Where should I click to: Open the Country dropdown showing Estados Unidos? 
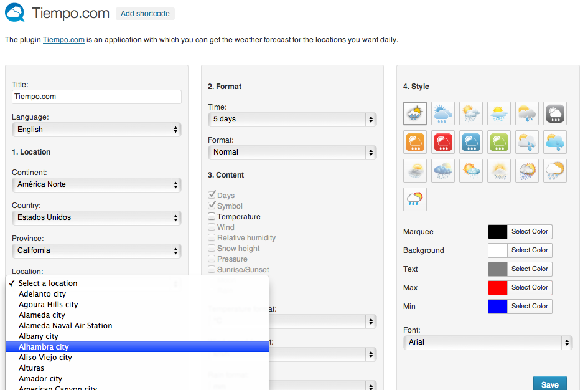[x=96, y=217]
